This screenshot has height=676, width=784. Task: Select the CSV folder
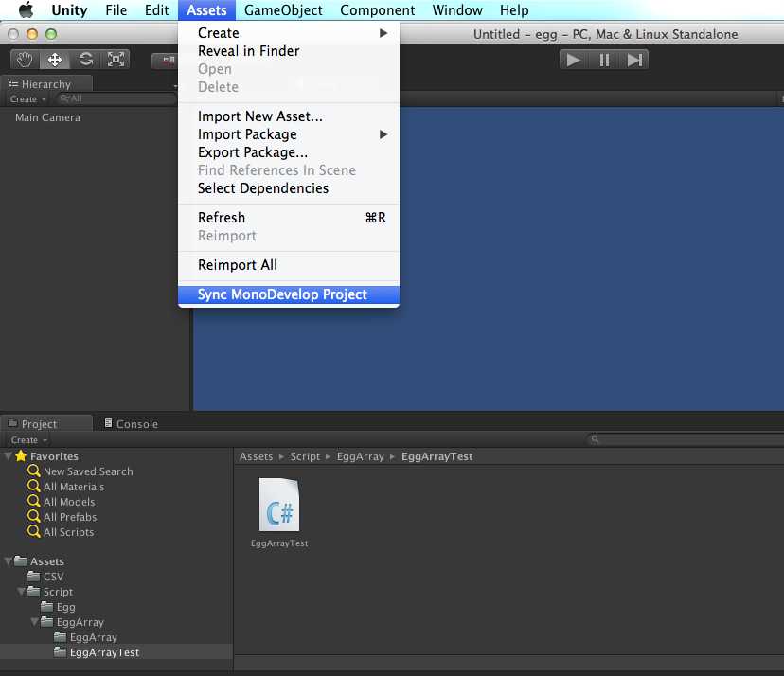(53, 577)
